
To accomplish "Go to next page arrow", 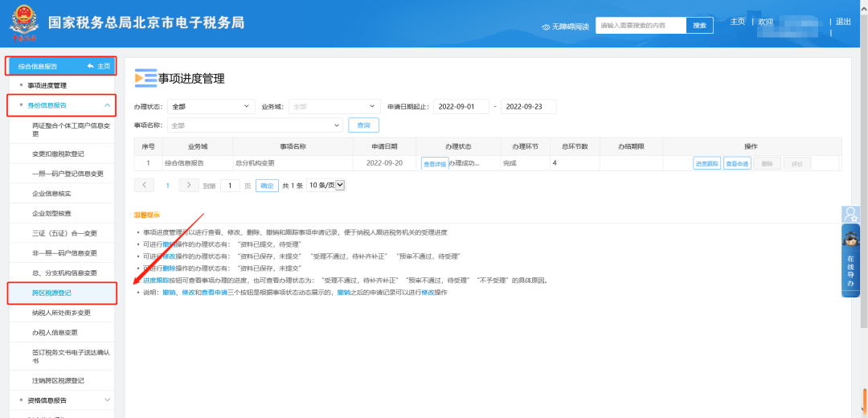I will (189, 185).
